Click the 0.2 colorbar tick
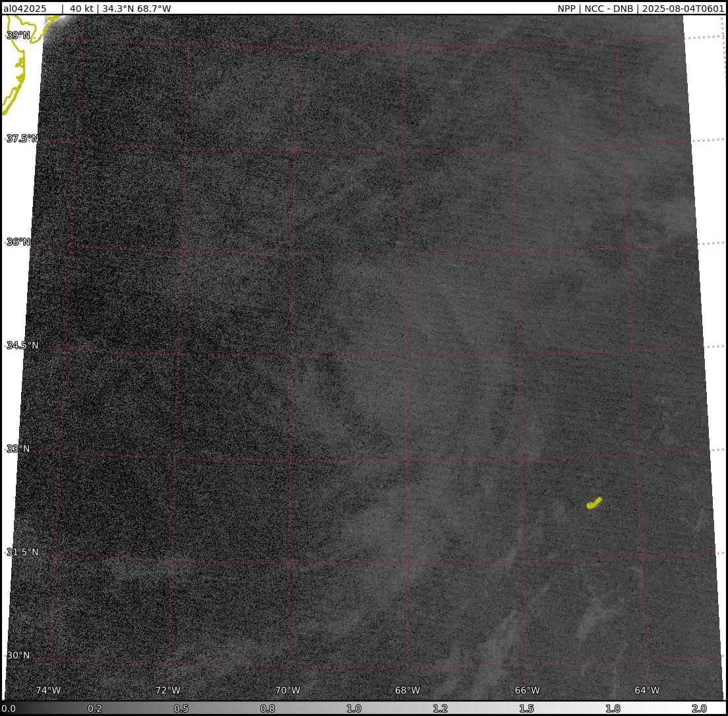The width and height of the screenshot is (728, 716). pos(95,709)
